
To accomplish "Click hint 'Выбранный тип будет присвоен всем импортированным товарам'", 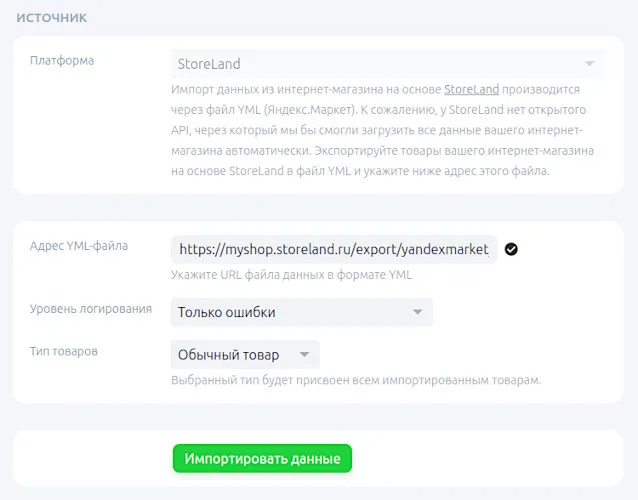I will (x=356, y=380).
